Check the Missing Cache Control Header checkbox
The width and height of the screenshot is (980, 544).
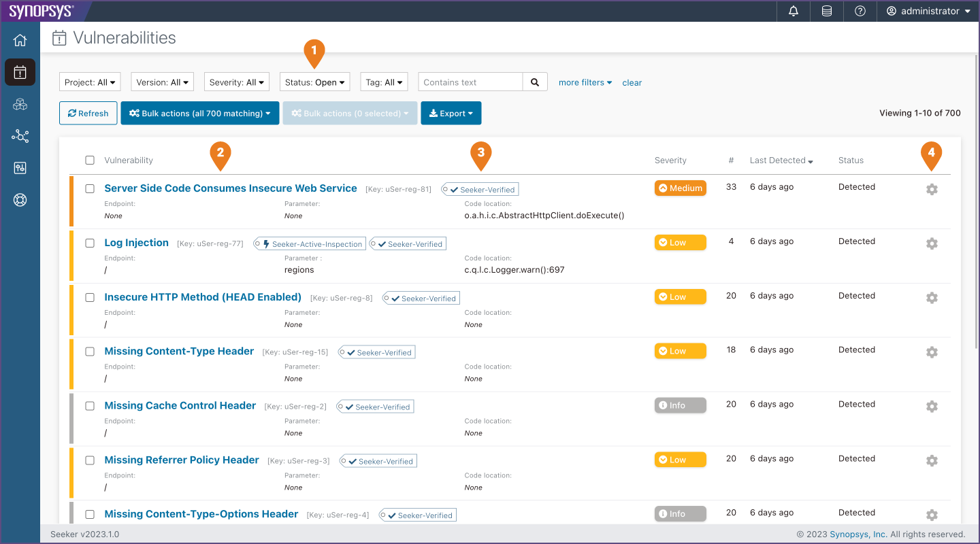click(90, 406)
